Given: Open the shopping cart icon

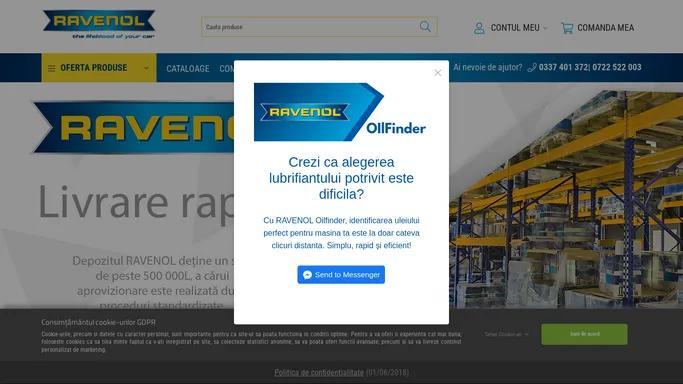Looking at the screenshot, I should coord(567,28).
